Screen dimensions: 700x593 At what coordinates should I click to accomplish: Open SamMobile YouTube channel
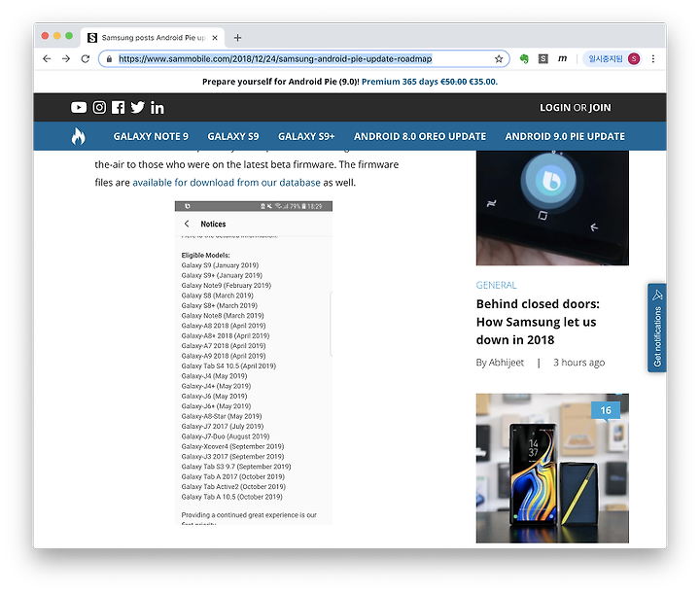(x=79, y=107)
